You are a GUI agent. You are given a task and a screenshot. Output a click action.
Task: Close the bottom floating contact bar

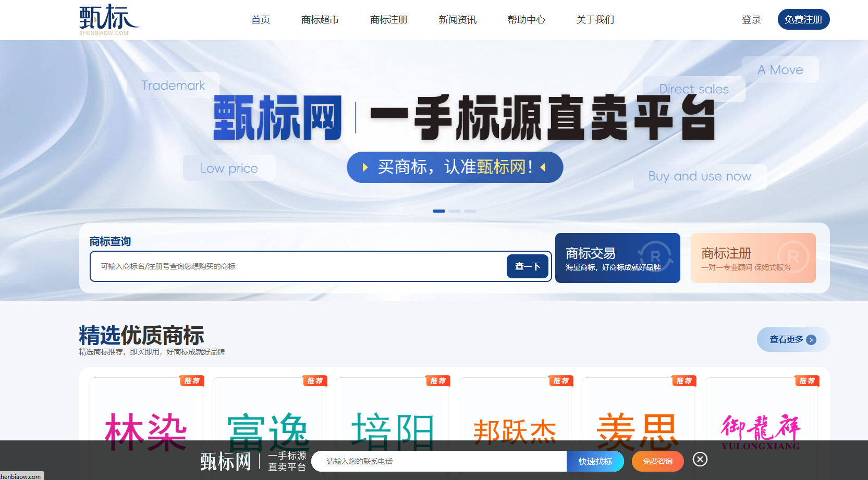[x=700, y=459]
